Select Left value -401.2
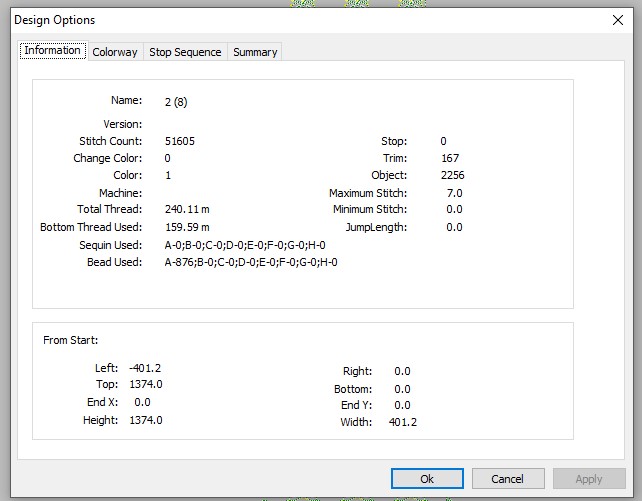This screenshot has height=501, width=642. pos(145,368)
